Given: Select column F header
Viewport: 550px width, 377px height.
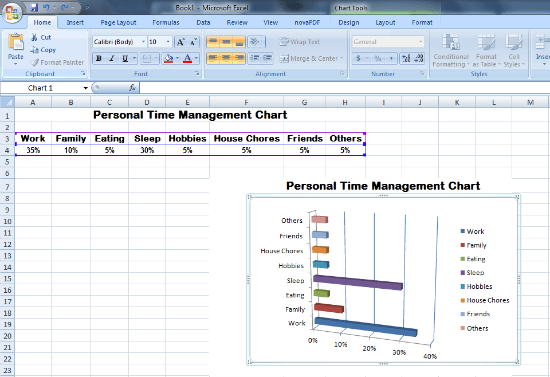Looking at the screenshot, I should [x=246, y=102].
